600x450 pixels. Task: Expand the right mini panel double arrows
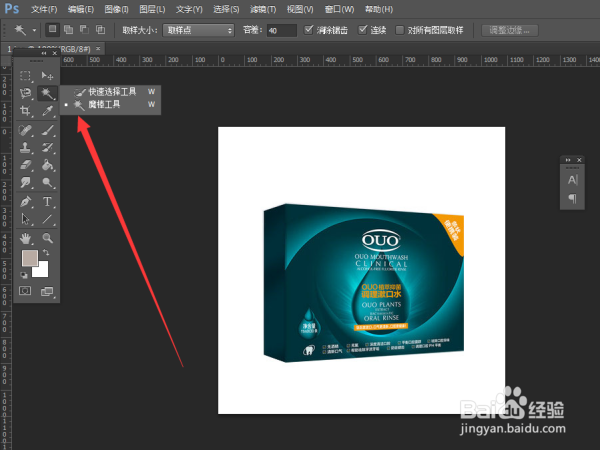[x=568, y=160]
